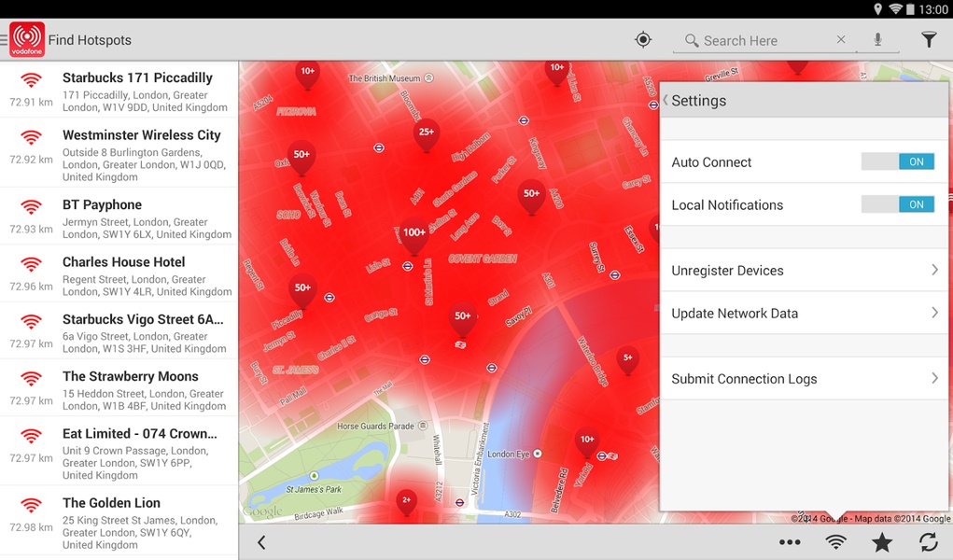Screen dimensions: 953x560
Task: Tap the 2+ hotspot cluster pin
Action: point(407,503)
